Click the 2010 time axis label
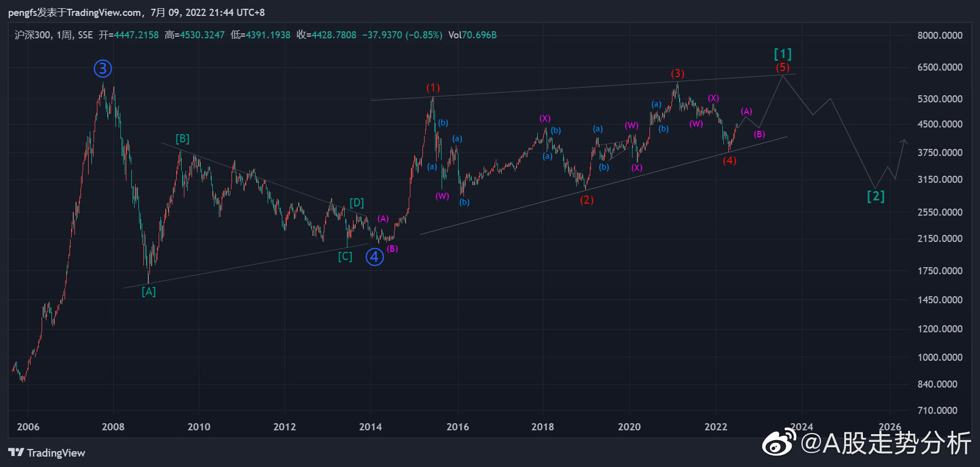This screenshot has width=980, height=467. 199,427
